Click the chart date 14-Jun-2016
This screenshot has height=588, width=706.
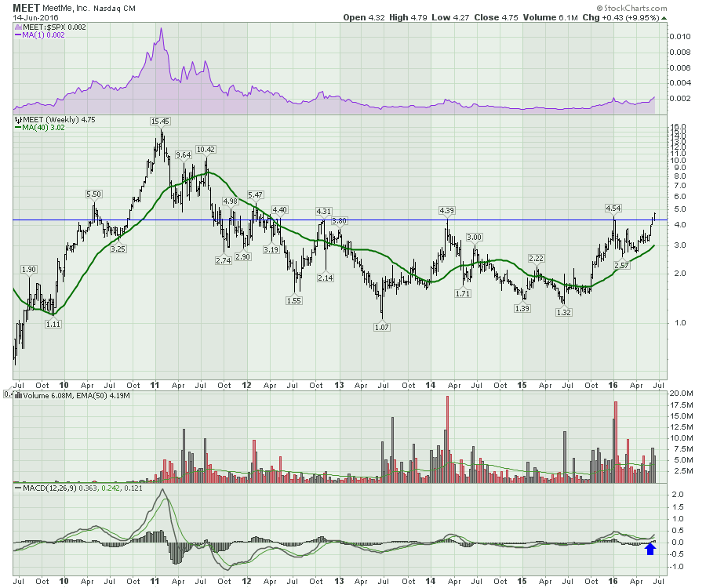[x=35, y=17]
